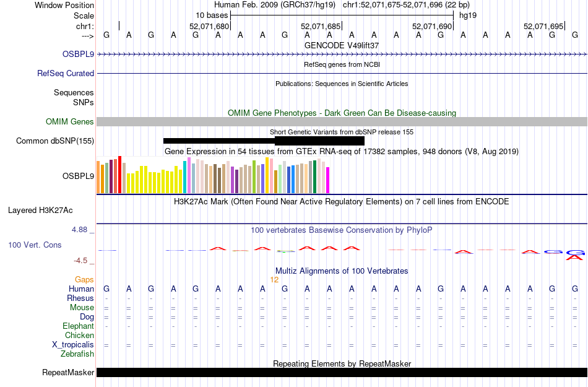
Task: Click Short Genetic Variants from dbSNP title
Action: click(x=342, y=132)
